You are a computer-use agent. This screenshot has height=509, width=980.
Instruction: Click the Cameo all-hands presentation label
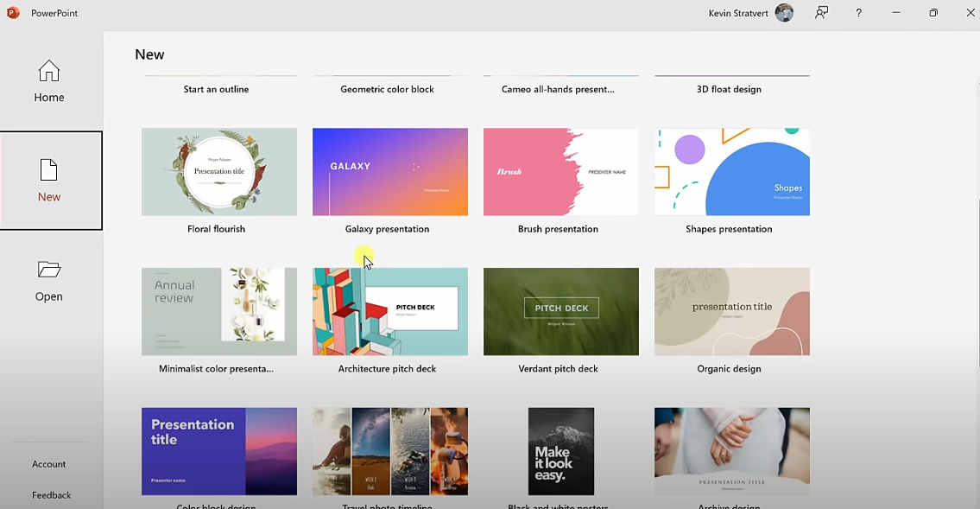[x=558, y=89]
